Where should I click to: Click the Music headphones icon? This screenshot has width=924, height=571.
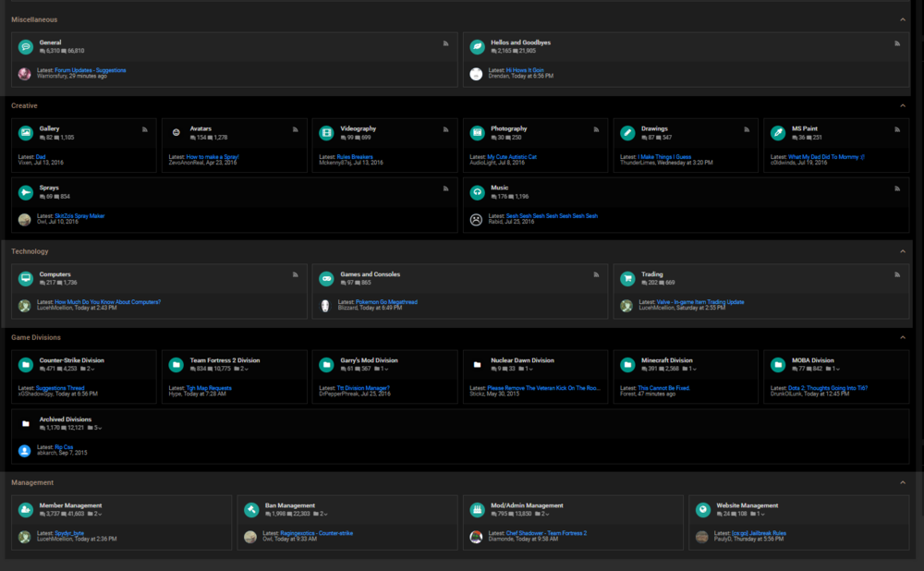[477, 192]
